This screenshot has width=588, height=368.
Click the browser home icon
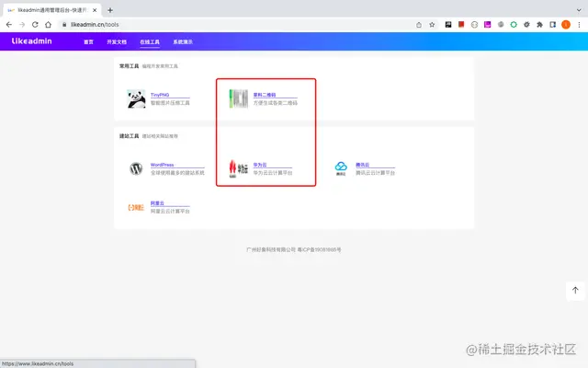[48, 25]
